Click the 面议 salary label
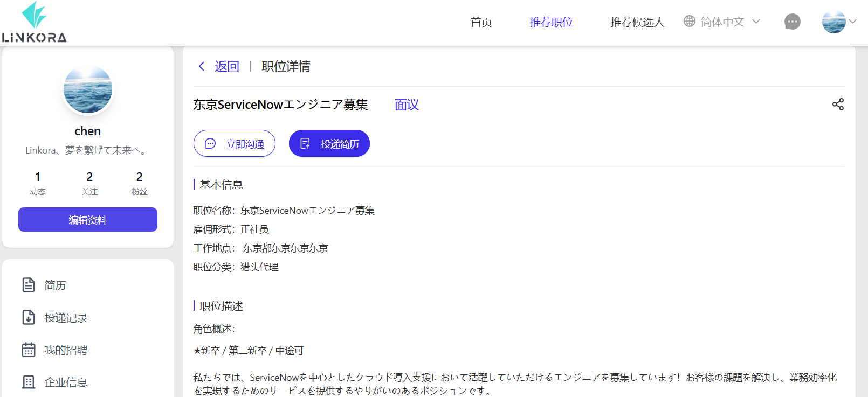The height and width of the screenshot is (397, 868). (407, 105)
